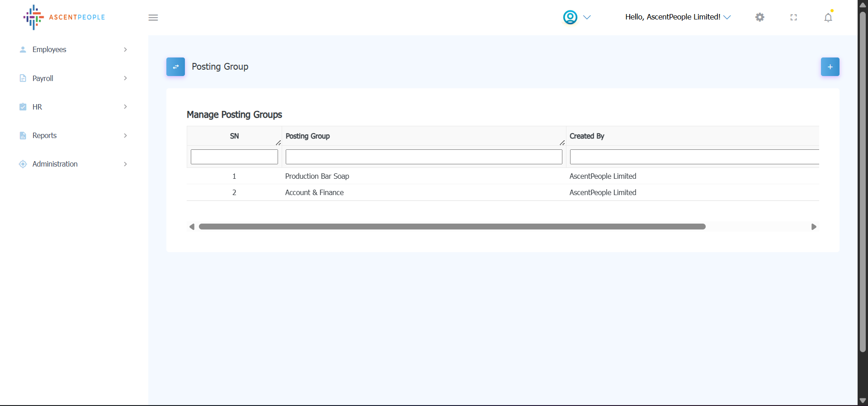Expand the Payroll menu chevron
The height and width of the screenshot is (406, 868).
125,78
